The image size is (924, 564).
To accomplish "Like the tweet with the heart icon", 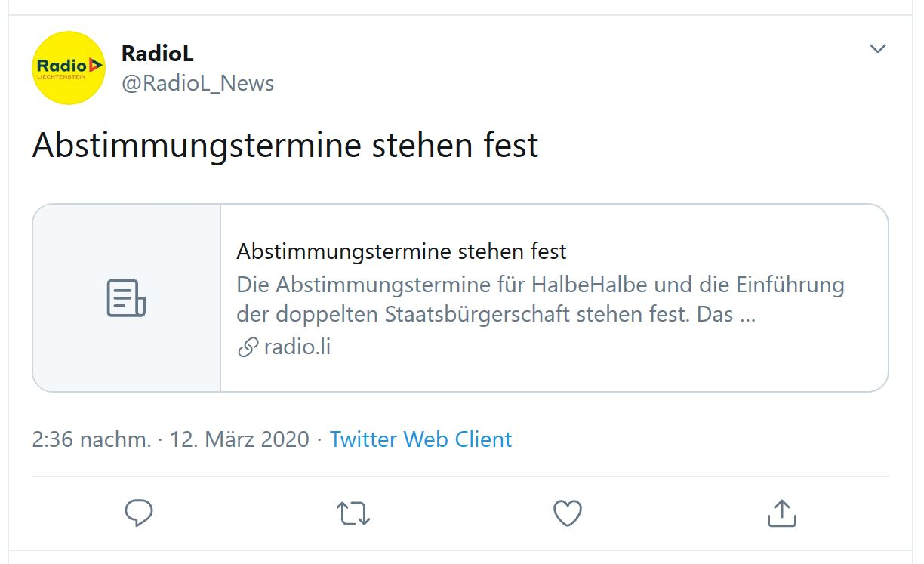I will click(568, 513).
